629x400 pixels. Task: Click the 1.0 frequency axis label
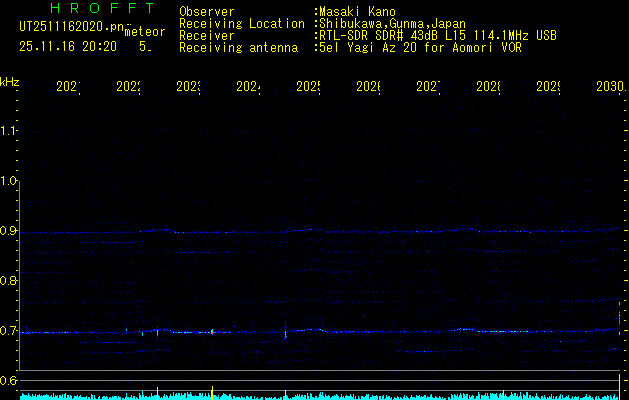(x=9, y=181)
